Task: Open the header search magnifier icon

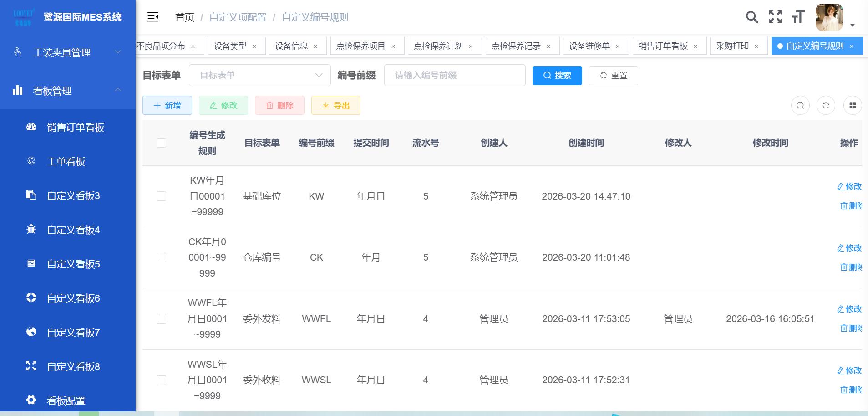Action: pos(752,17)
